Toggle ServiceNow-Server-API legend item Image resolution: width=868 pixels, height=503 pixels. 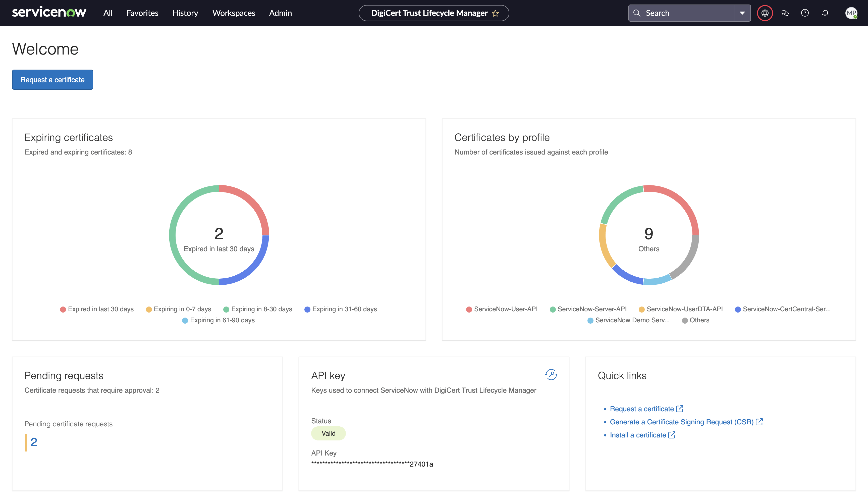coord(588,309)
